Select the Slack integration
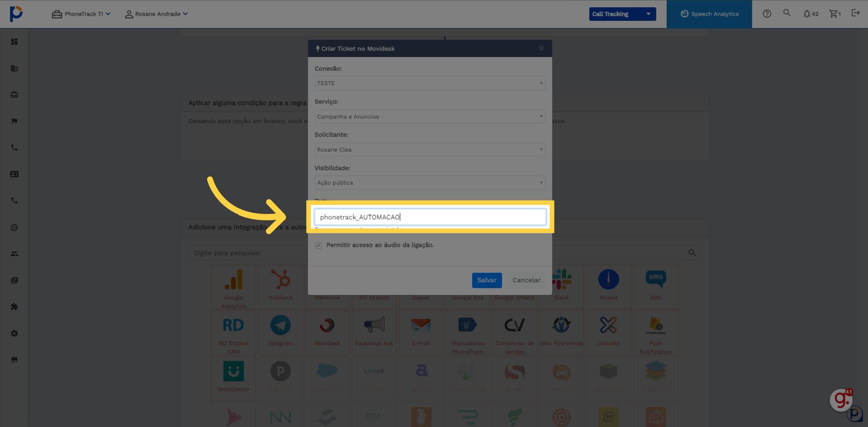Screen dimensions: 868x427 click(562, 287)
